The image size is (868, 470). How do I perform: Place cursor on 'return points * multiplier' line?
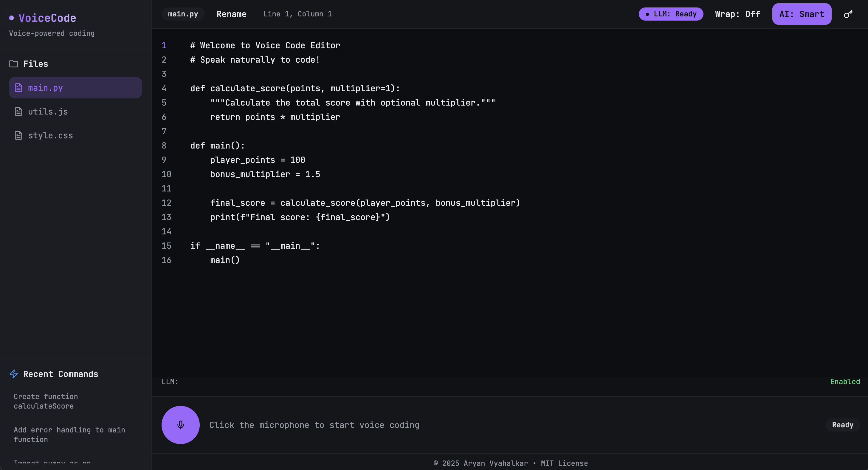(275, 117)
